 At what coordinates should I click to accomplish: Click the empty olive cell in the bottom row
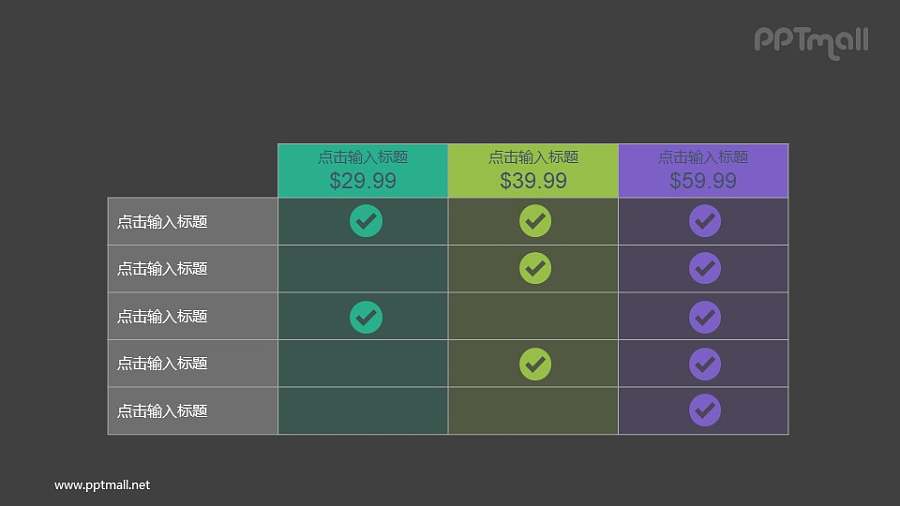pyautogui.click(x=533, y=410)
